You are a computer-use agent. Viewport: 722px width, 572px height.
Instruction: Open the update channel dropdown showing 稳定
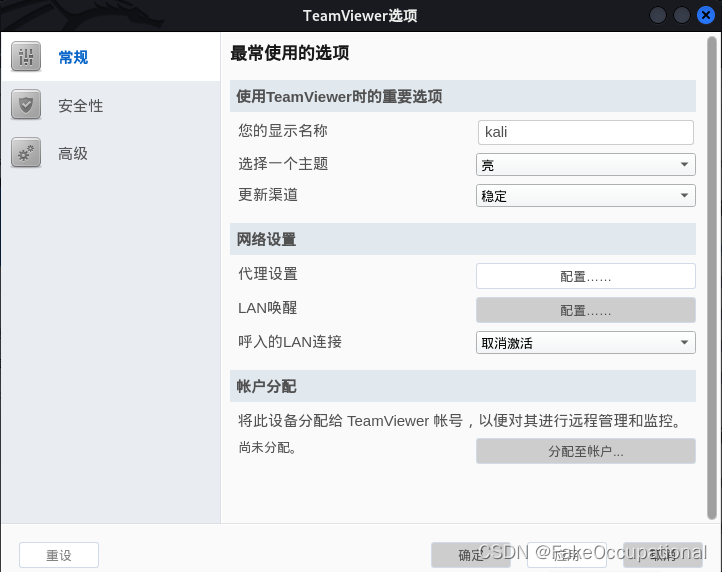pyautogui.click(x=586, y=195)
